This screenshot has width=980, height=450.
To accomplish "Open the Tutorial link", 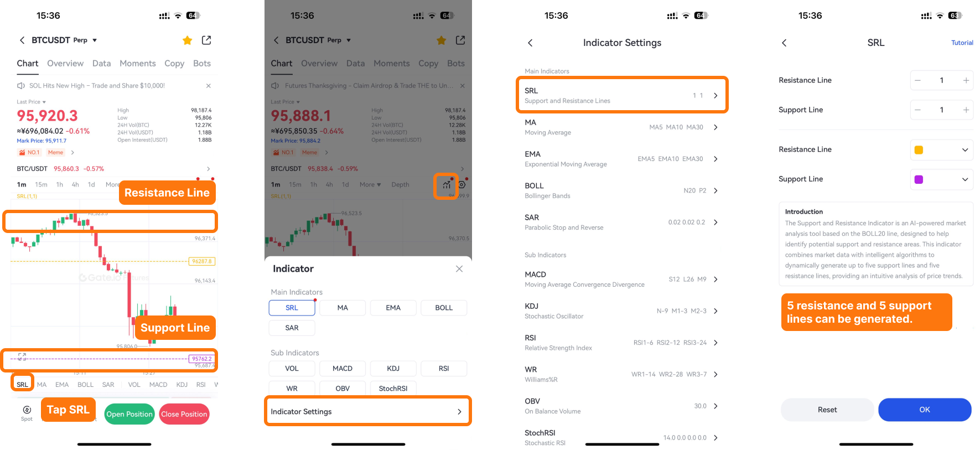I will pyautogui.click(x=962, y=43).
